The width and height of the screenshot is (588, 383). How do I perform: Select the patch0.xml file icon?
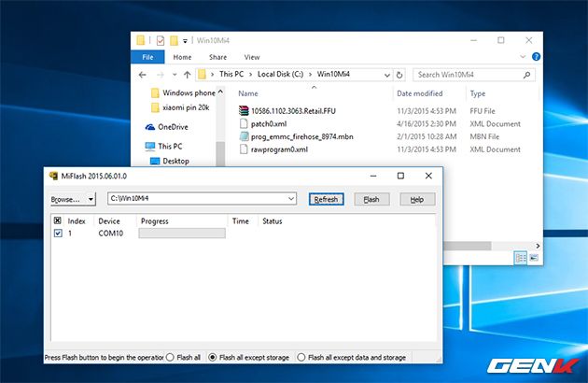[244, 123]
